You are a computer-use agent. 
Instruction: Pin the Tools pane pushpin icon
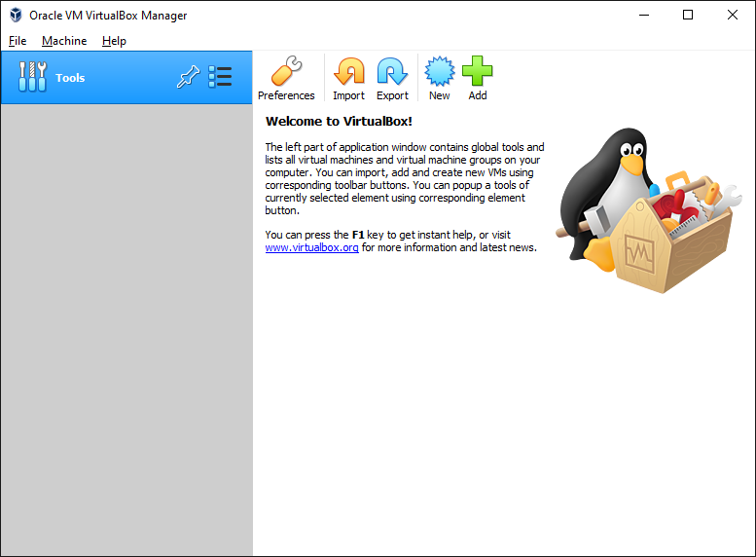[x=188, y=77]
